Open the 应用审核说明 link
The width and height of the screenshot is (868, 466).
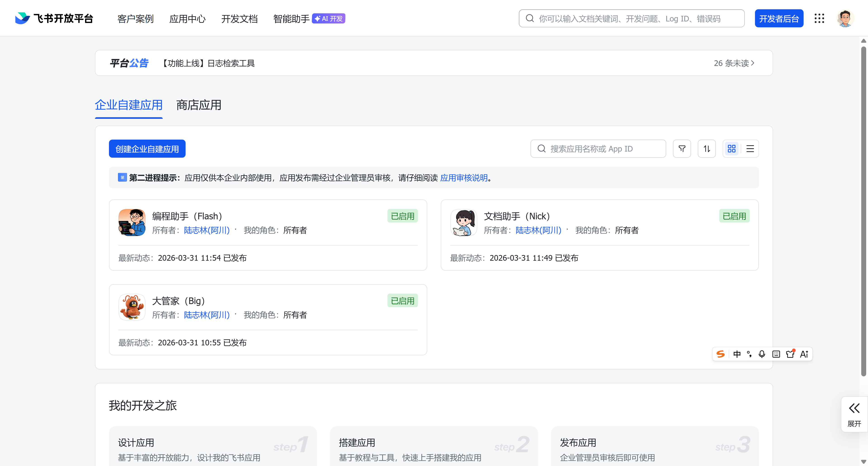point(464,178)
